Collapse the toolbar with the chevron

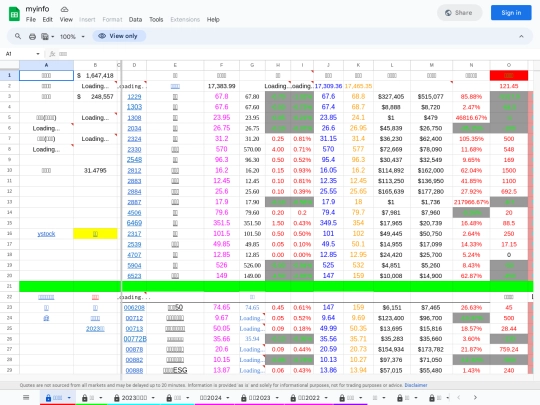pyautogui.click(x=521, y=36)
